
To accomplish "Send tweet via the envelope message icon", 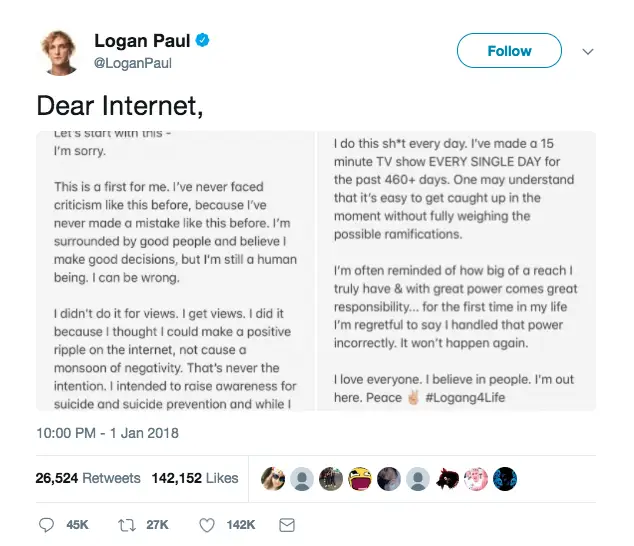I will click(x=287, y=525).
